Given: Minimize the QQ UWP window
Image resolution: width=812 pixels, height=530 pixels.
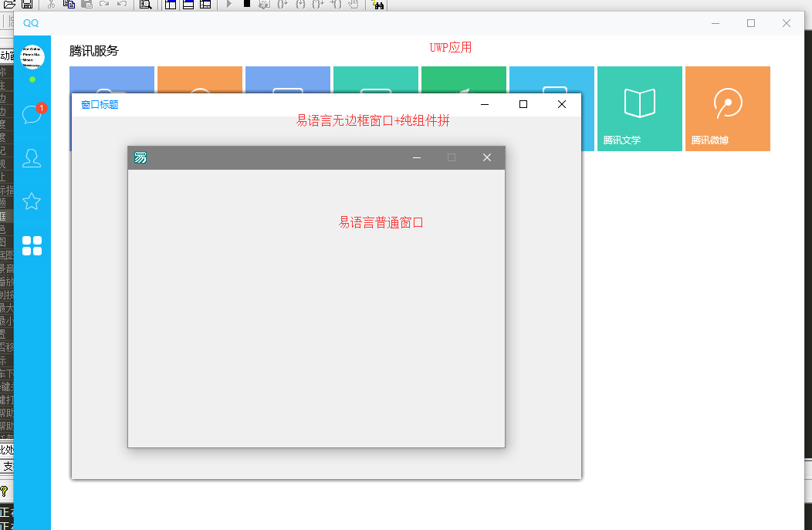Looking at the screenshot, I should [x=716, y=23].
